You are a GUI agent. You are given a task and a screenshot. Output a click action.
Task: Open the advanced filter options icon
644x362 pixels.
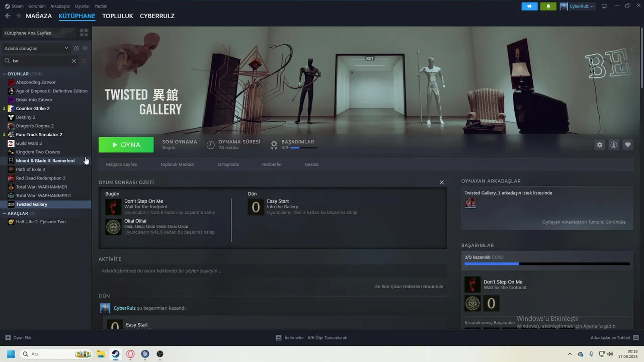pyautogui.click(x=84, y=61)
